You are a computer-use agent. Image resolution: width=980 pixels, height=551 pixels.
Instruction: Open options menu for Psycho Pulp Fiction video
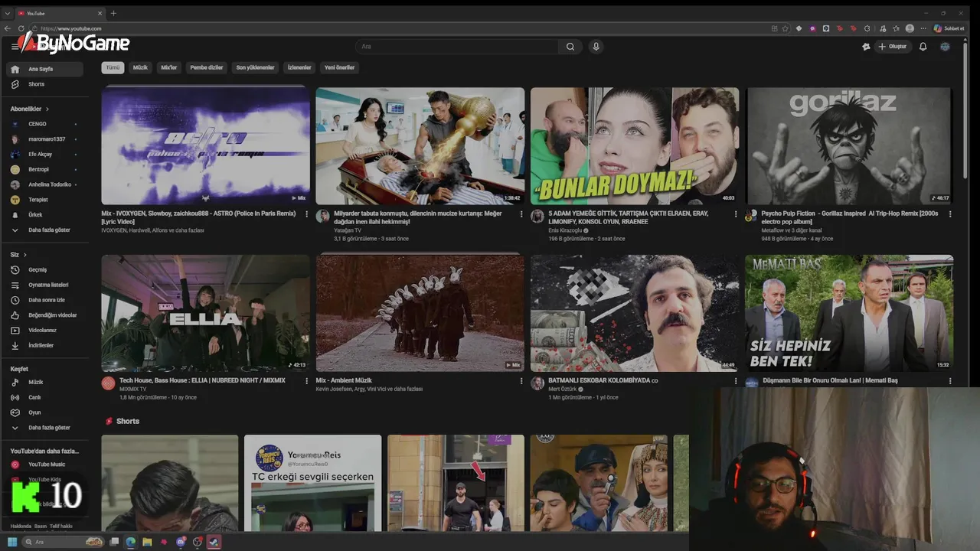point(950,214)
